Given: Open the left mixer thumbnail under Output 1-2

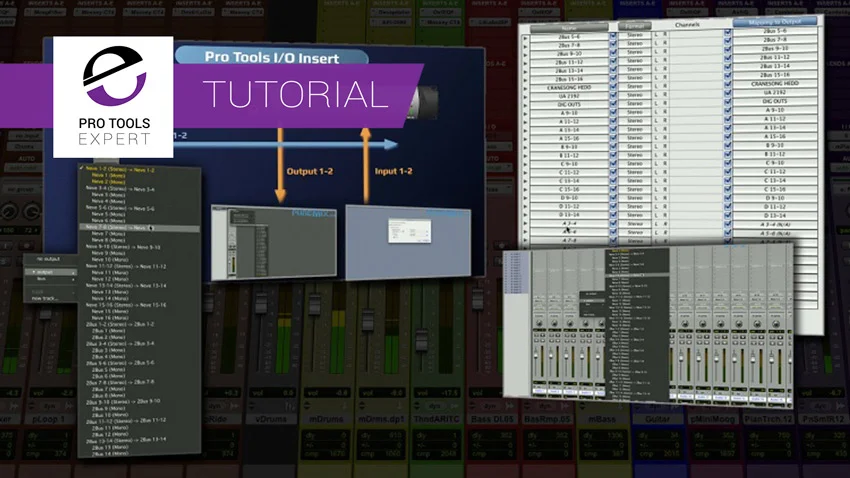Looking at the screenshot, I should [274, 242].
